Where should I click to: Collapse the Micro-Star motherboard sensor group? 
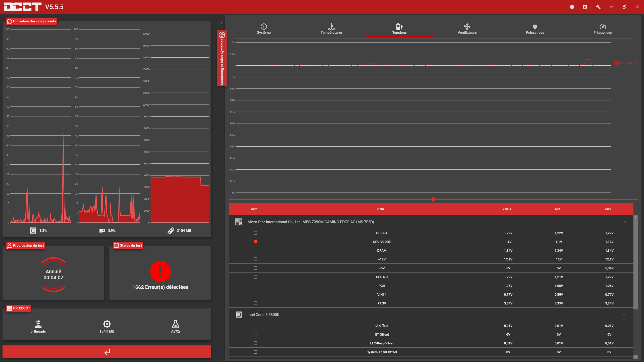624,222
